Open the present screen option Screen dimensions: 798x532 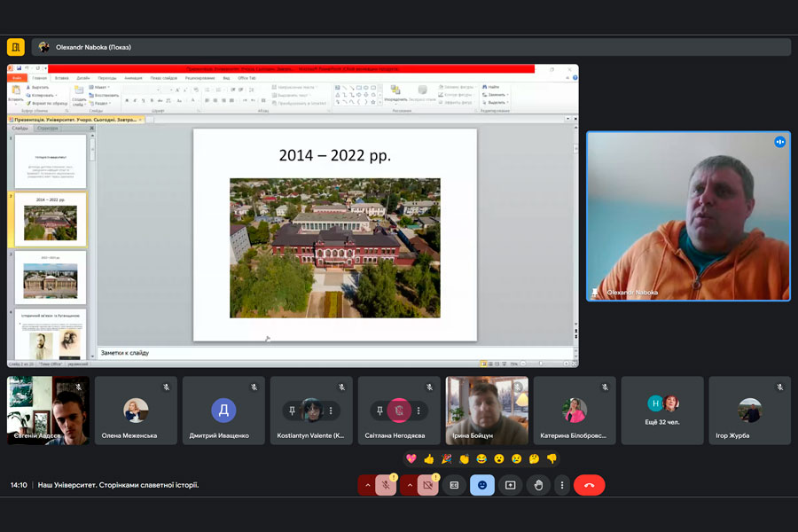[x=510, y=485]
